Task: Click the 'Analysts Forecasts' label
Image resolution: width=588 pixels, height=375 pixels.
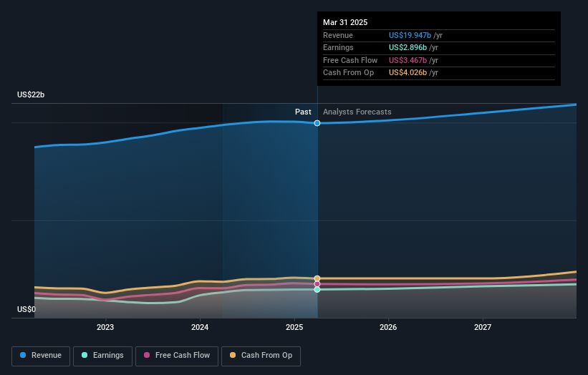Action: pos(357,112)
